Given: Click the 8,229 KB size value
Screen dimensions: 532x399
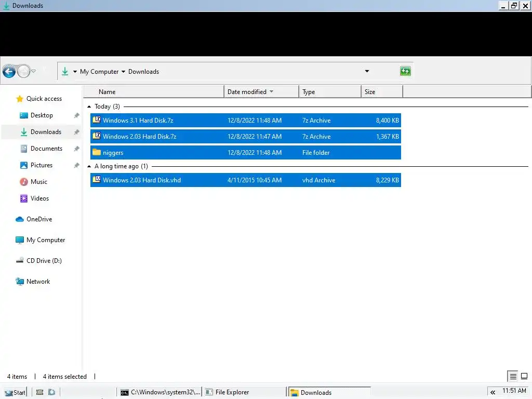Looking at the screenshot, I should [388, 180].
